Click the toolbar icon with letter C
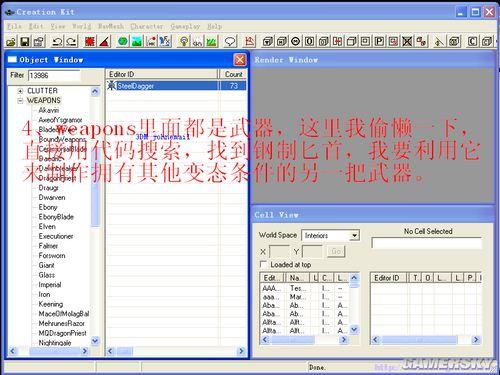The image size is (500, 375). [x=472, y=42]
